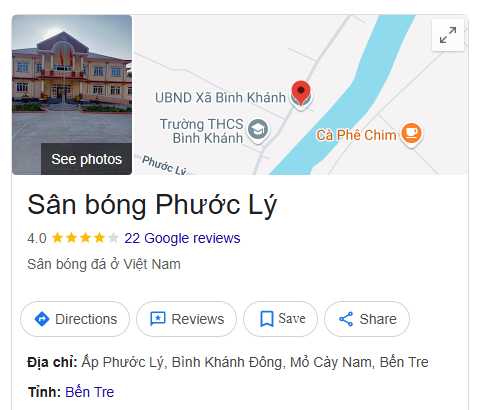Click the Sân bóng Phước Lý title
This screenshot has height=410, width=480.
(x=152, y=205)
